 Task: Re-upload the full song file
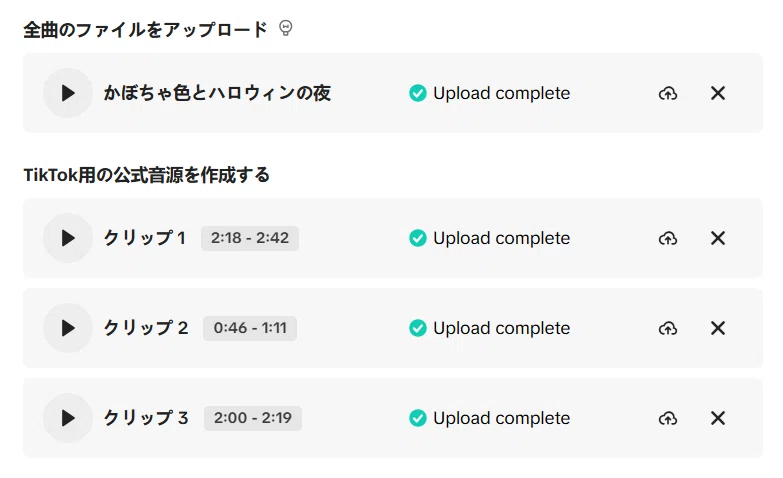point(668,93)
